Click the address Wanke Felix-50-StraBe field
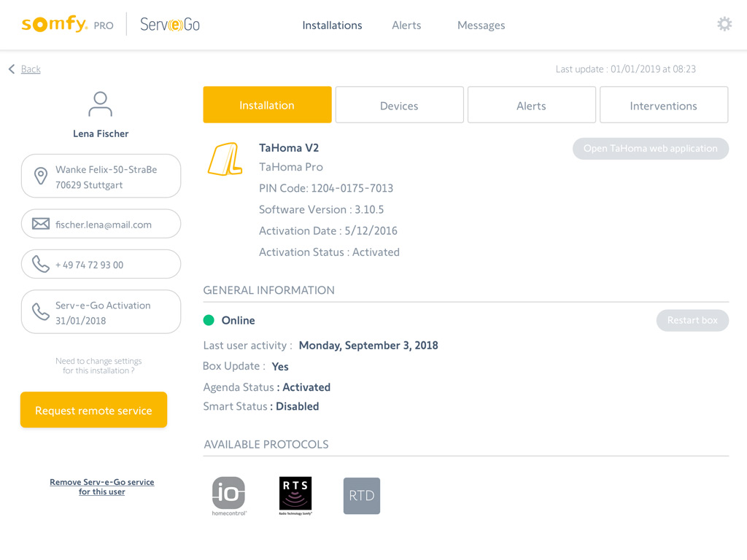This screenshot has height=560, width=747. (x=101, y=176)
